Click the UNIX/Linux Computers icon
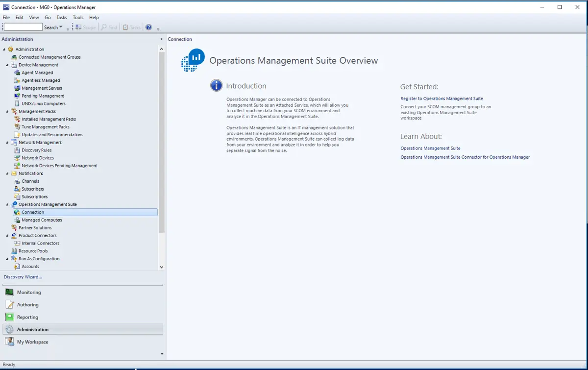 tap(17, 103)
